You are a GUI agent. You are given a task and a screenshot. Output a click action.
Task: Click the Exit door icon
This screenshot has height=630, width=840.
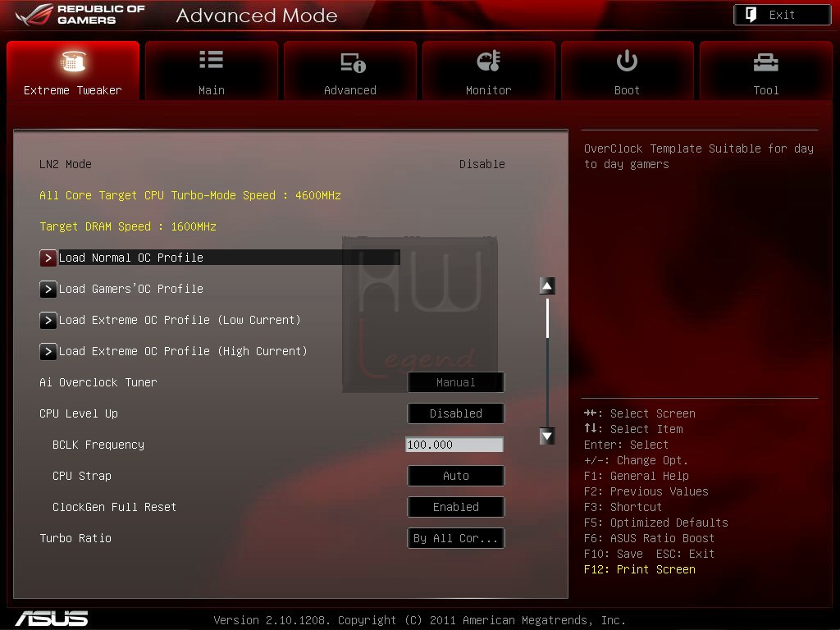[x=751, y=15]
